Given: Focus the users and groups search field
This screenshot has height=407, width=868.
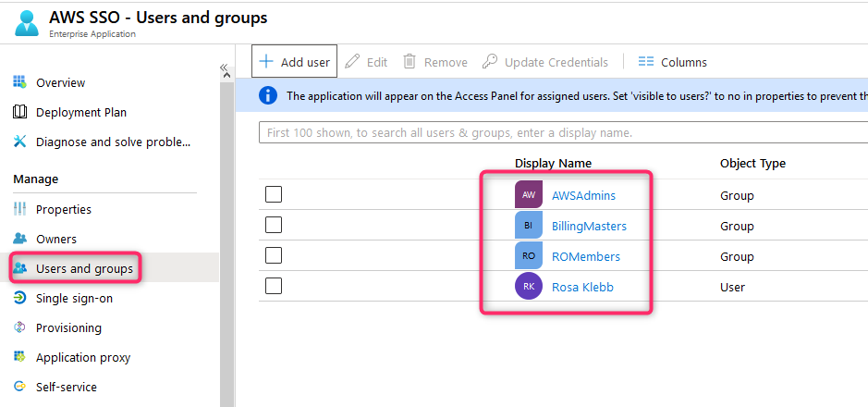Looking at the screenshot, I should click(563, 133).
